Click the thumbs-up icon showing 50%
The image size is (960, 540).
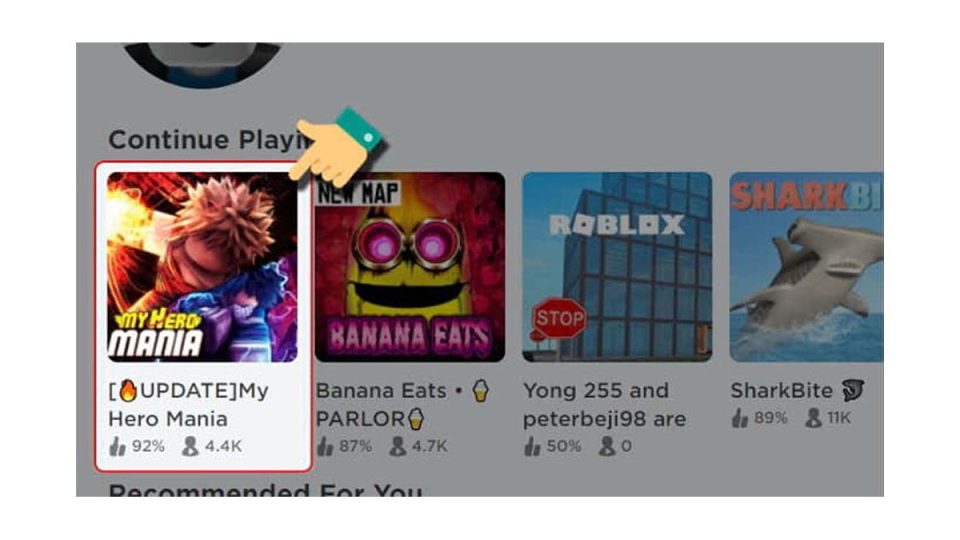532,446
